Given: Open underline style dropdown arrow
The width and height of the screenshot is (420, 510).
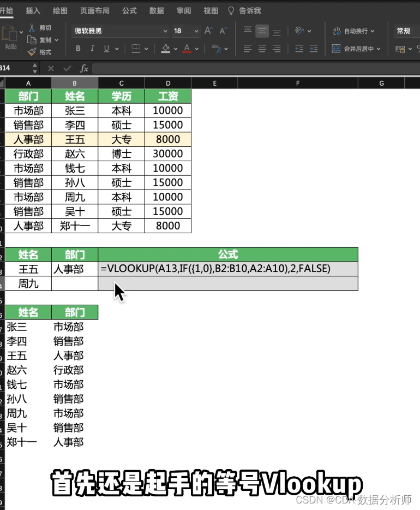Looking at the screenshot, I should pos(117,49).
